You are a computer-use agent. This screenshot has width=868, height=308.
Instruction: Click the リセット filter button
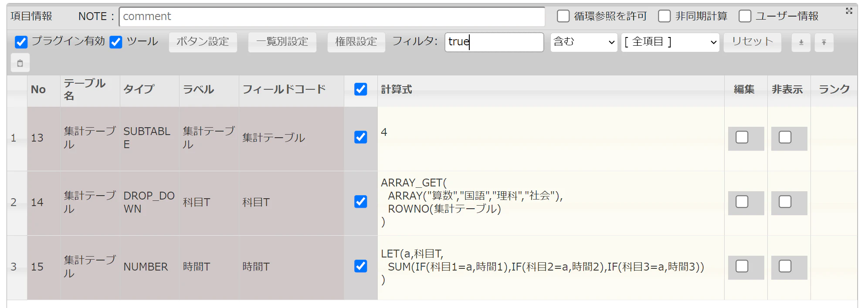coord(753,42)
